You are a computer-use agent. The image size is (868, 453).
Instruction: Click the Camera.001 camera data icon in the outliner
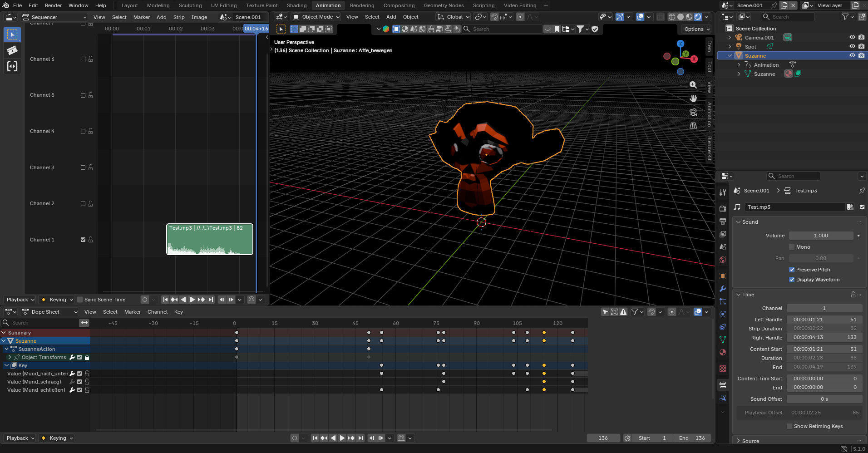[x=788, y=38]
